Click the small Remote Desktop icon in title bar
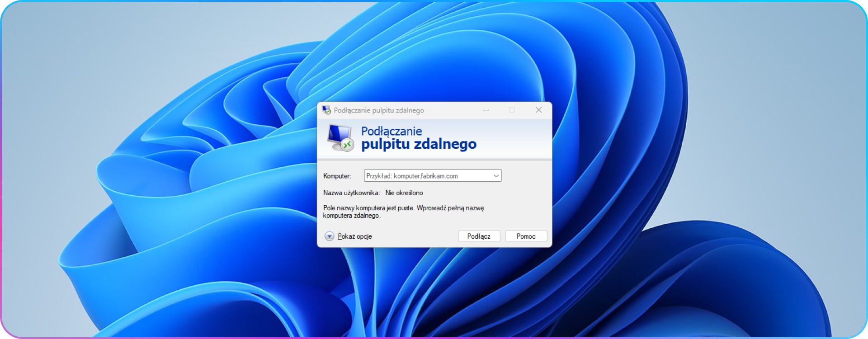The width and height of the screenshot is (868, 339). click(x=326, y=110)
